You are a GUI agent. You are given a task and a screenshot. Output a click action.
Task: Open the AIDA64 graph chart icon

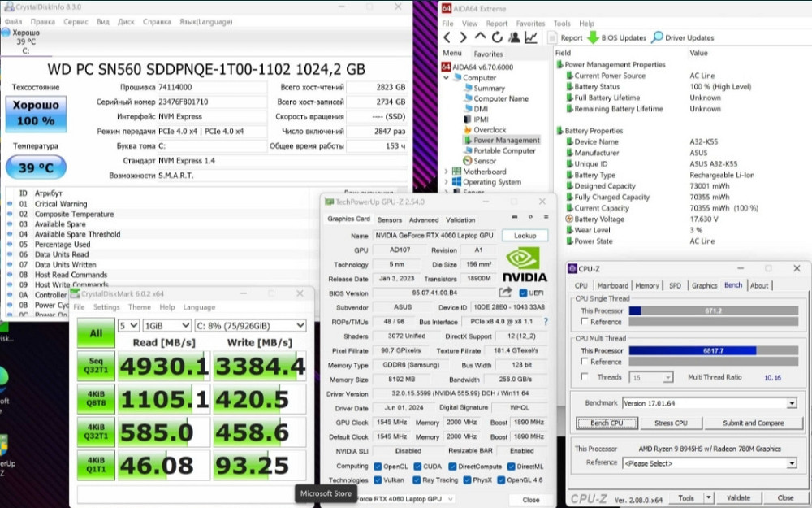(x=530, y=37)
